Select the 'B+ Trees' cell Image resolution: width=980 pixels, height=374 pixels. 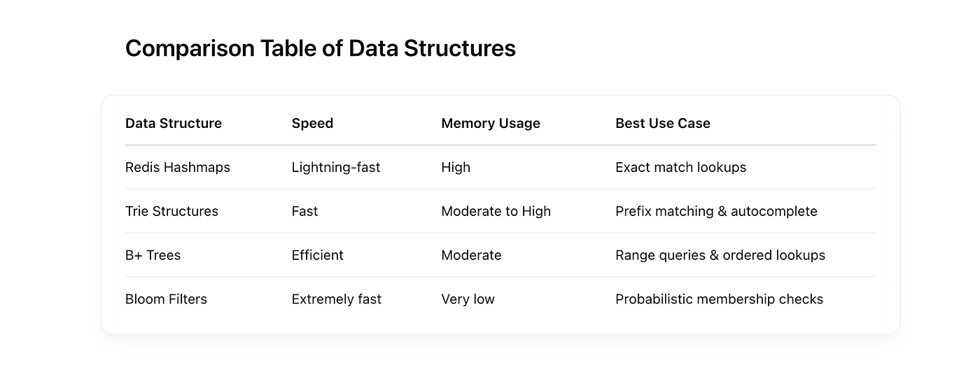153,255
